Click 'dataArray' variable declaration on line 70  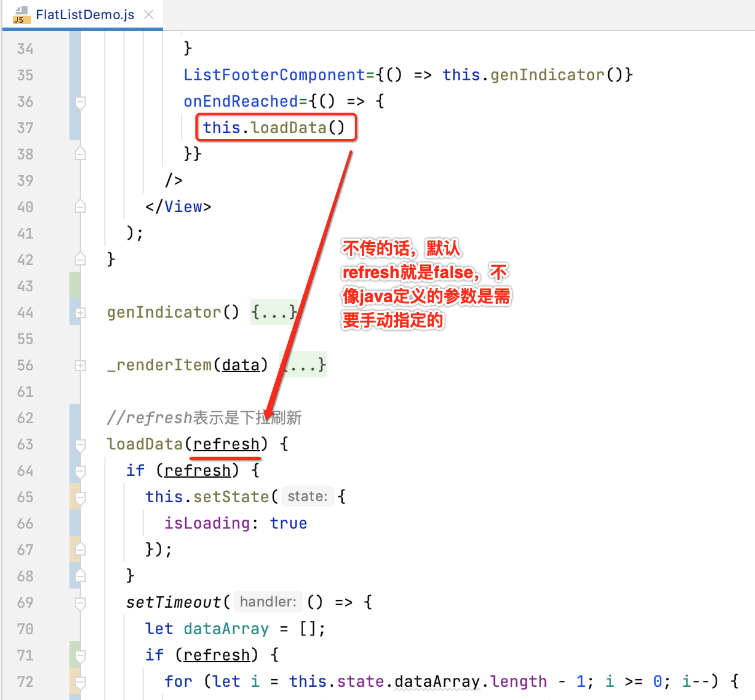(226, 629)
